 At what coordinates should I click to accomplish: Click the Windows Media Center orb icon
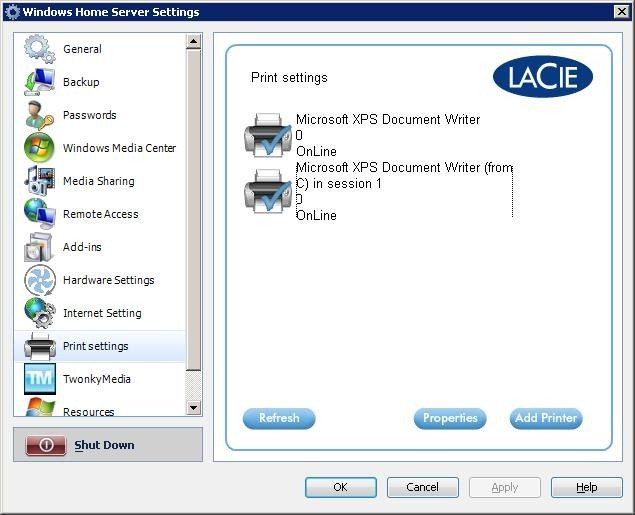click(39, 148)
